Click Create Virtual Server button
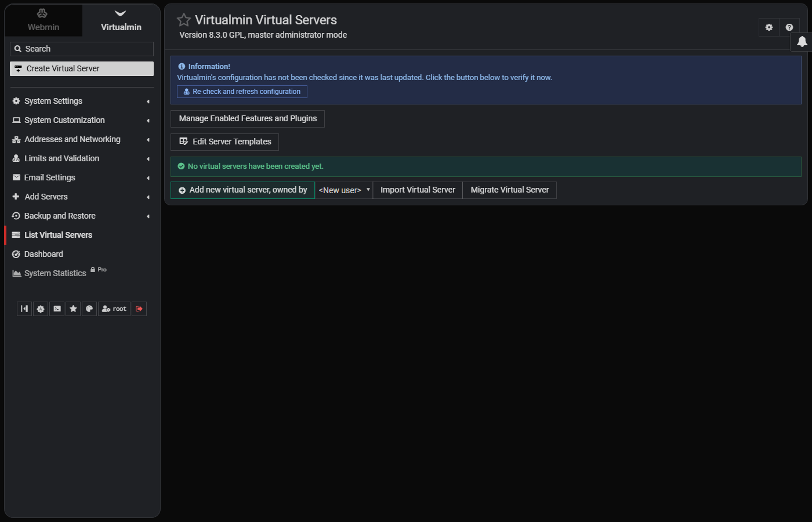Viewport: 812px width, 522px height. click(x=82, y=68)
